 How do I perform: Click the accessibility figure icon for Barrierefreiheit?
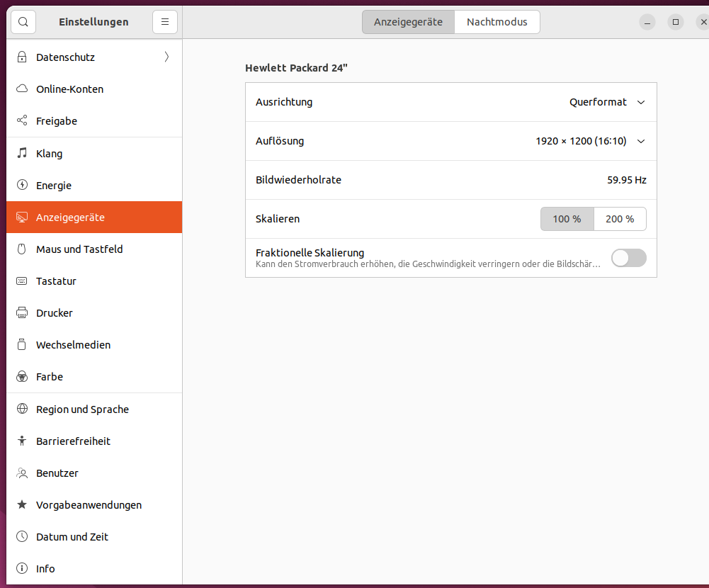(x=22, y=441)
